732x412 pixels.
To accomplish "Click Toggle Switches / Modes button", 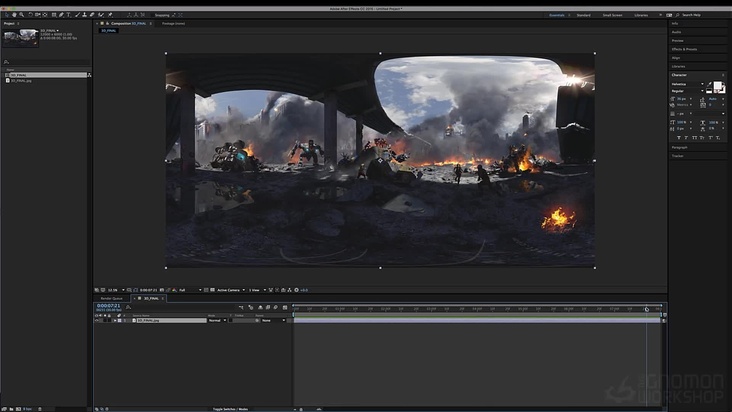I will (x=230, y=409).
